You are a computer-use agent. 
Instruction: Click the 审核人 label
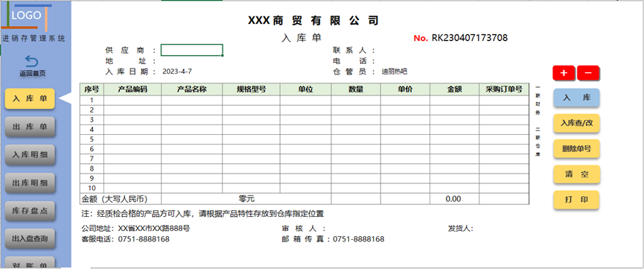click(304, 228)
